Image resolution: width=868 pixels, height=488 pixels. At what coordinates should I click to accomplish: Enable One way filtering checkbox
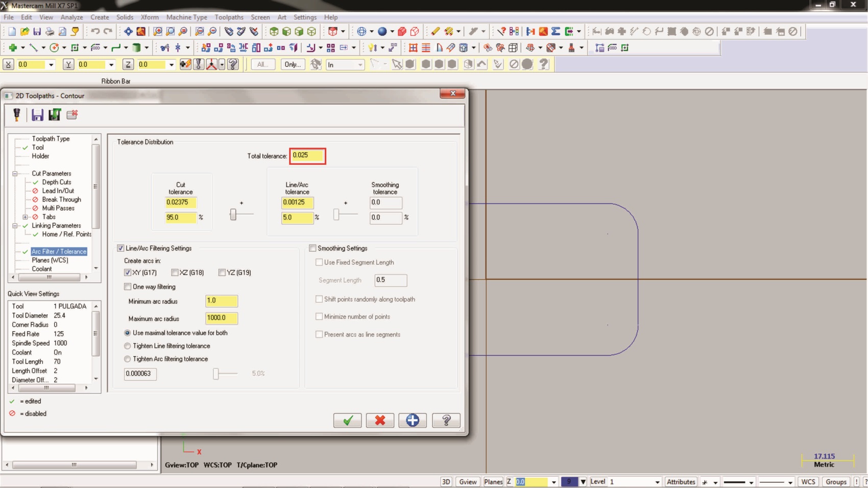click(128, 287)
